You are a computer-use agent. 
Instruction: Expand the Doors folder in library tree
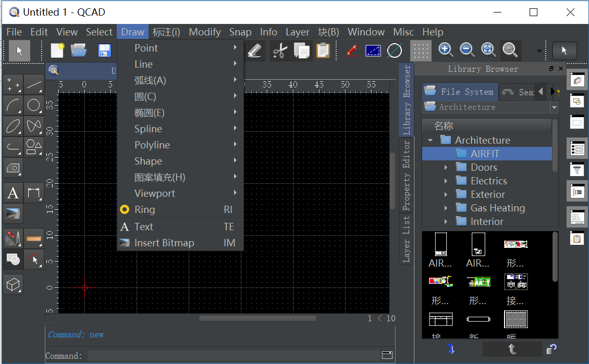pyautogui.click(x=446, y=167)
